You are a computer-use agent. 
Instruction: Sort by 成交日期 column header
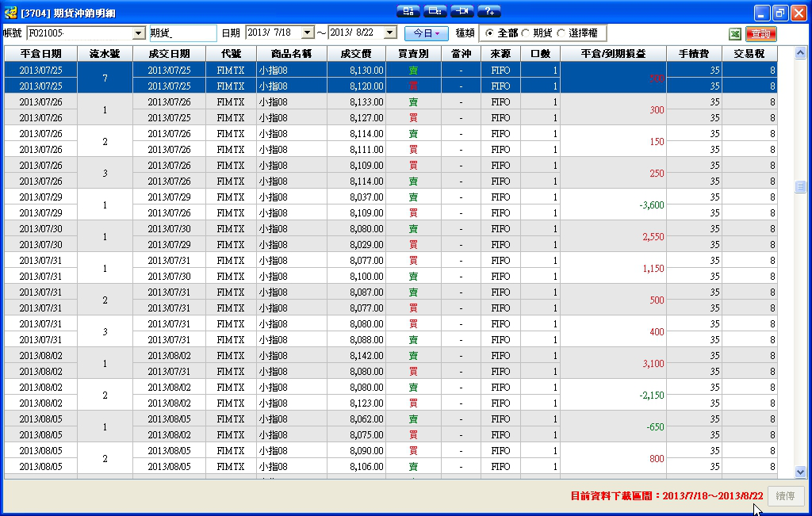[x=170, y=54]
